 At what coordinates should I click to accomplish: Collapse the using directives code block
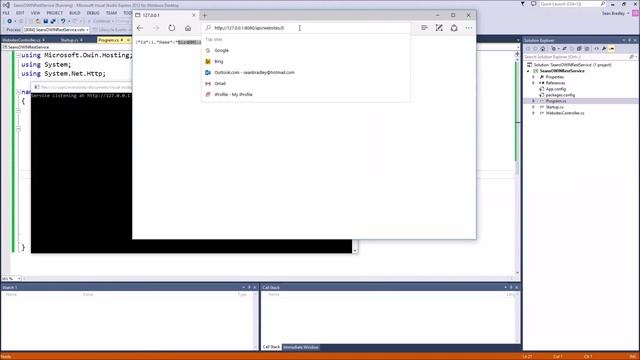[18, 55]
